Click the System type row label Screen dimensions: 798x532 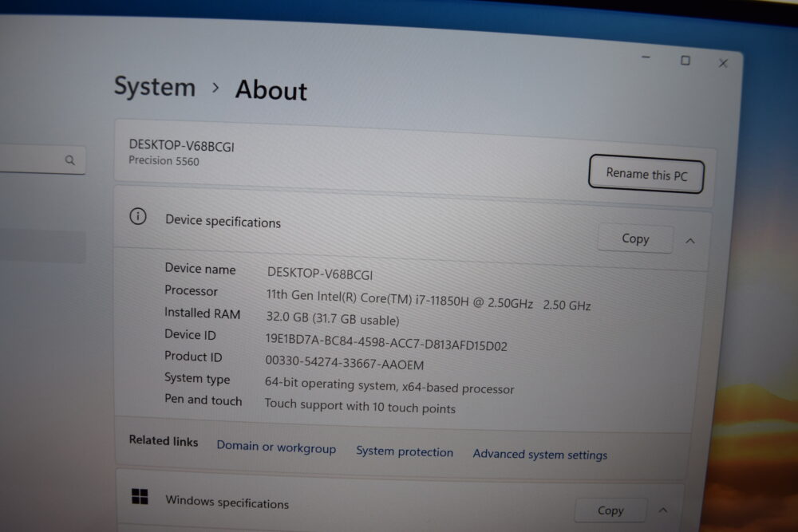pos(197,378)
